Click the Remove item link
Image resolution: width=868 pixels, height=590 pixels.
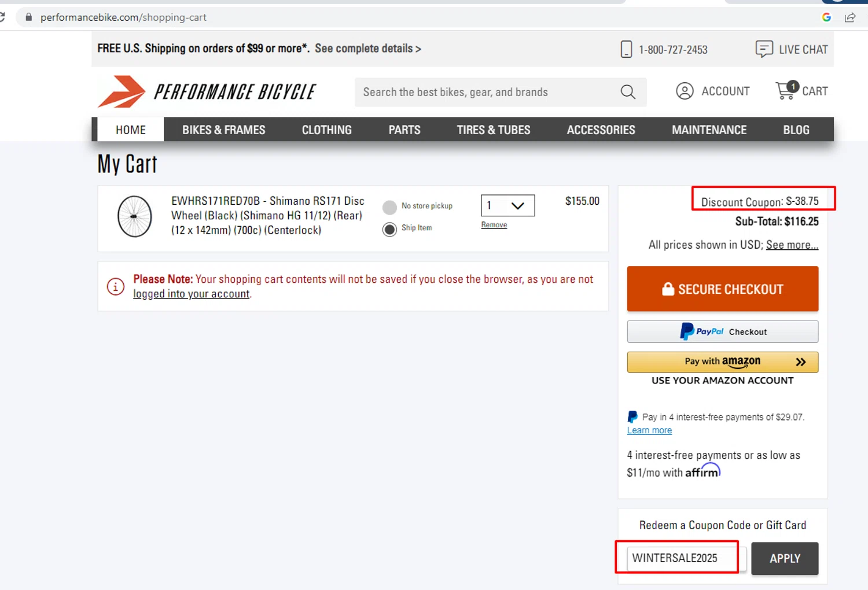[x=494, y=225]
